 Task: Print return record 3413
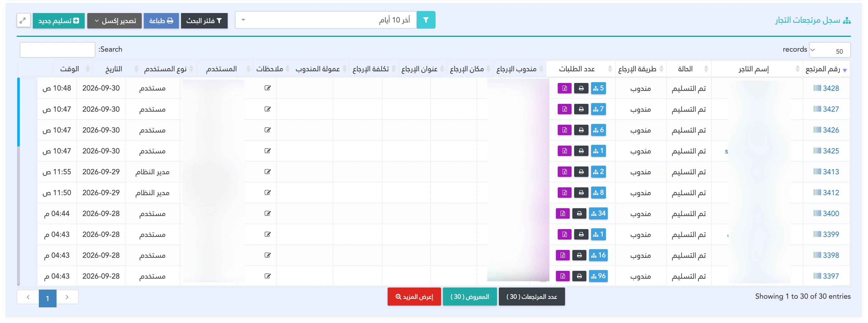pos(581,172)
